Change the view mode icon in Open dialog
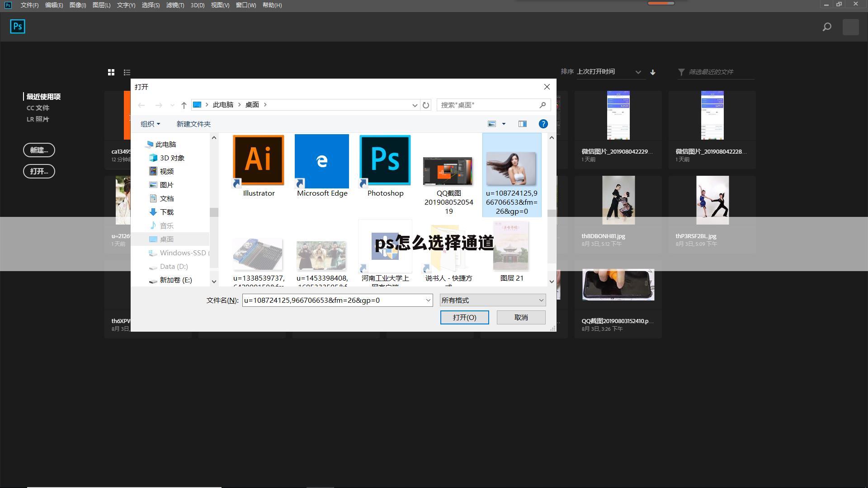The height and width of the screenshot is (488, 868). [492, 124]
